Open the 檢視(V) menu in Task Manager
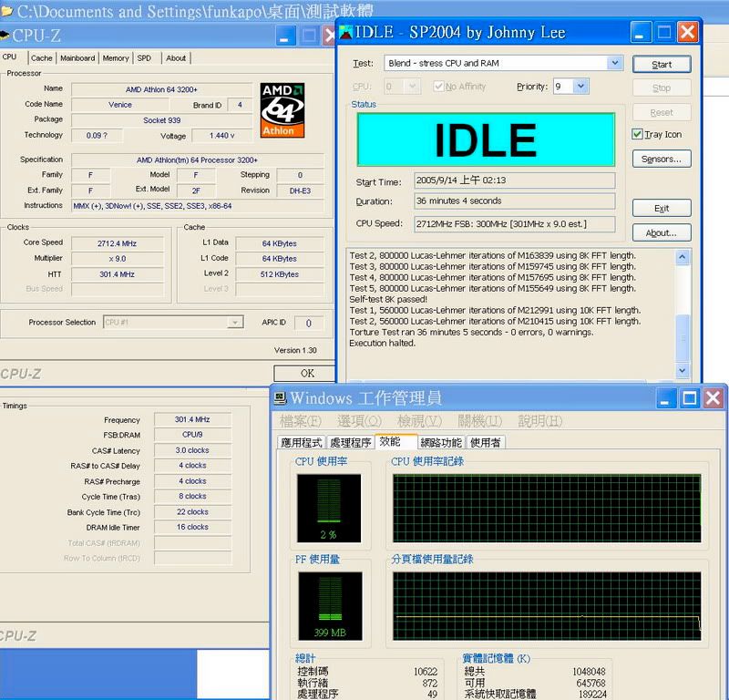The image size is (729, 700). click(419, 421)
